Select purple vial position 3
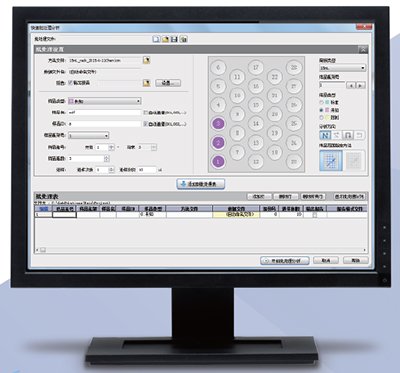Image resolution: width=400 pixels, height=373 pixels. 218,124
